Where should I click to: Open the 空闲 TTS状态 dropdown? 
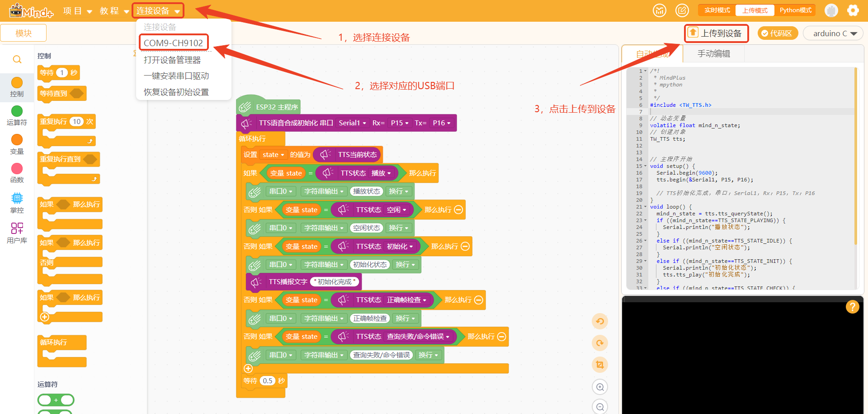click(x=396, y=209)
